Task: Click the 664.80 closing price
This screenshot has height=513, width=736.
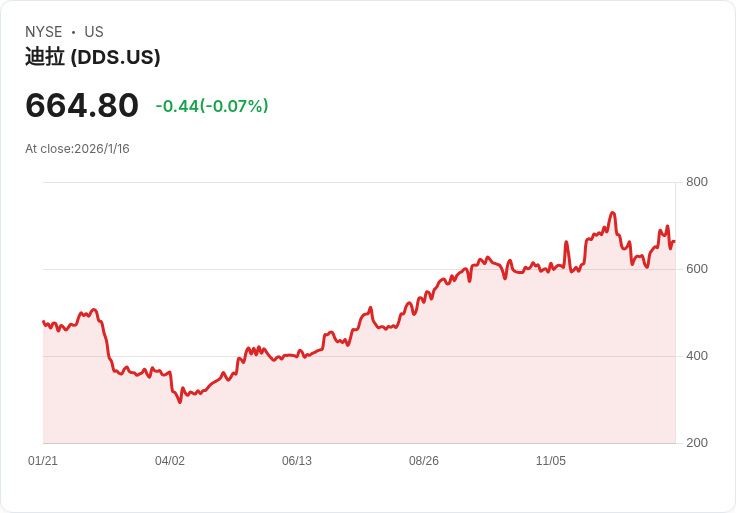Action: coord(82,105)
